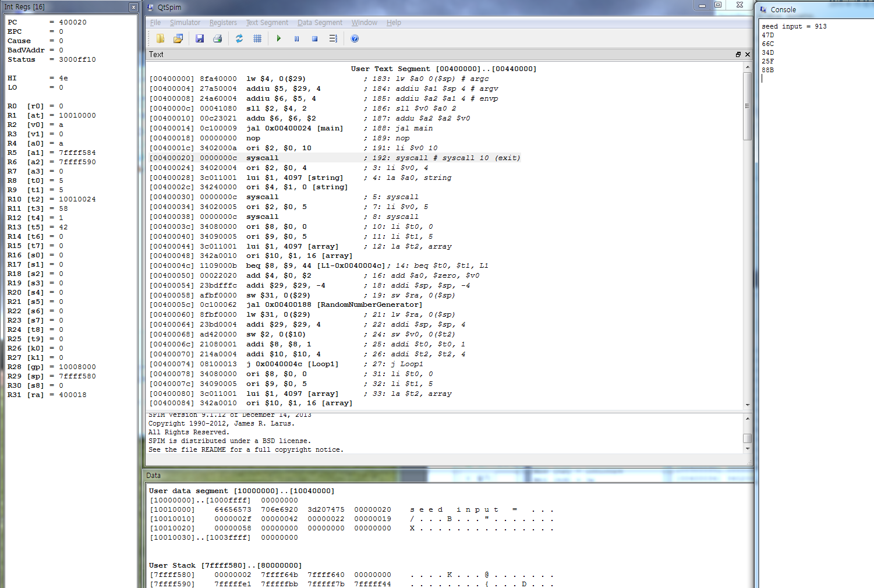Viewport: 874px width, 588px height.
Task: Reinitialize the simulator with the refresh icon
Action: pyautogui.click(x=239, y=38)
